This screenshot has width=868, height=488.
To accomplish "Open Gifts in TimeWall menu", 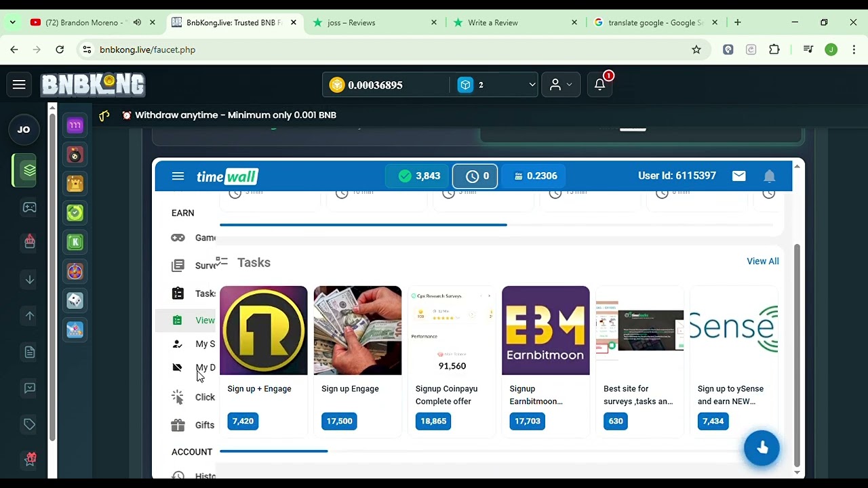I will (x=193, y=425).
